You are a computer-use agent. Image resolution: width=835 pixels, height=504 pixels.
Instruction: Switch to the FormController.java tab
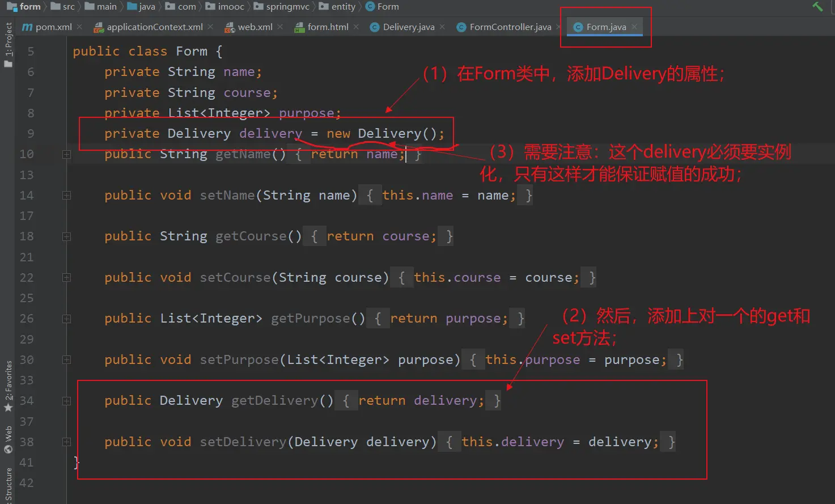pyautogui.click(x=510, y=27)
